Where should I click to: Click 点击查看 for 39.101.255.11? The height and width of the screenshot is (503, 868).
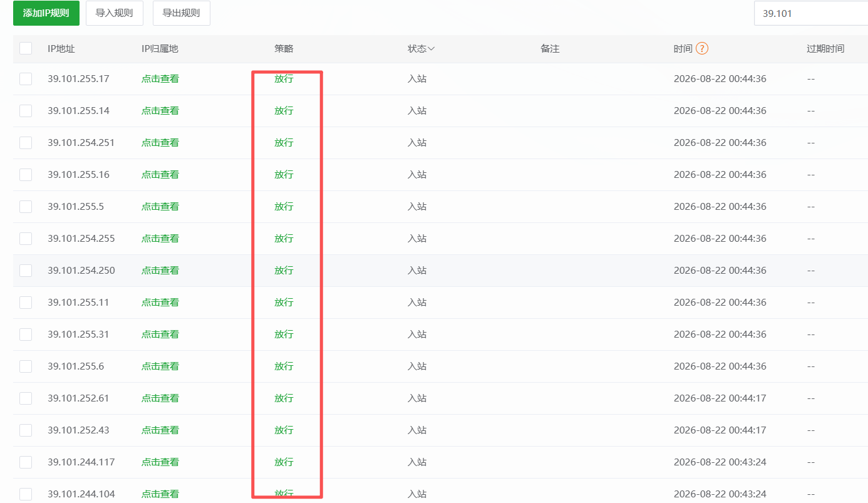pyautogui.click(x=160, y=303)
